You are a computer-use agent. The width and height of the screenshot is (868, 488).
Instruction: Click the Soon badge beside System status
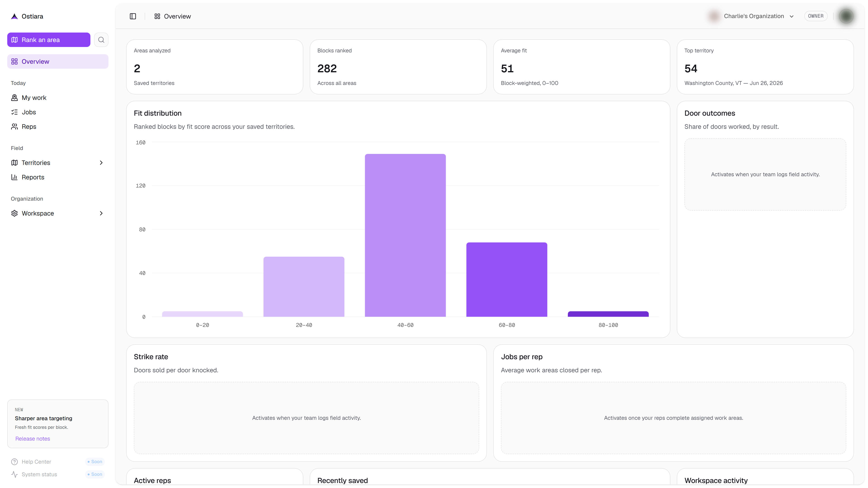pyautogui.click(x=95, y=474)
